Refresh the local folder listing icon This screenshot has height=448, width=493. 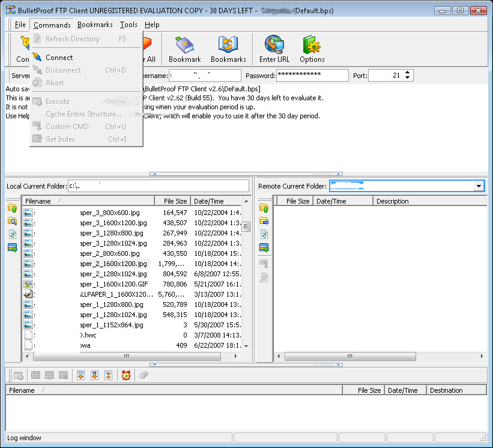(x=12, y=235)
